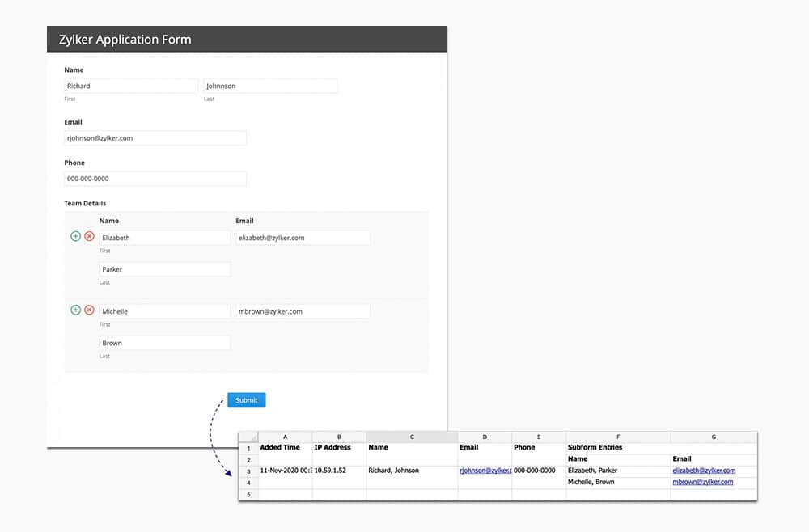This screenshot has width=809, height=532.
Task: Edit the team email field mbrown@zylker.com
Action: (x=303, y=311)
